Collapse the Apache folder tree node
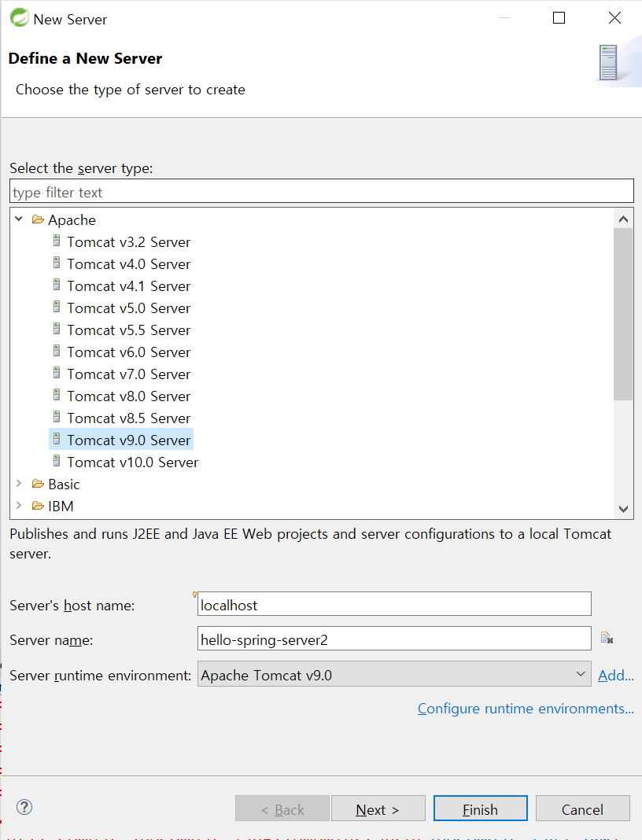Viewport: 642px width, 840px height. click(x=19, y=219)
